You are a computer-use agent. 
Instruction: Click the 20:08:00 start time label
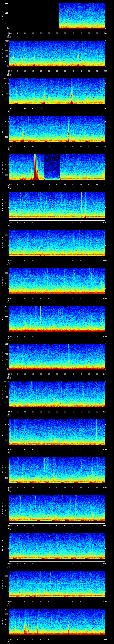pos(9,184)
